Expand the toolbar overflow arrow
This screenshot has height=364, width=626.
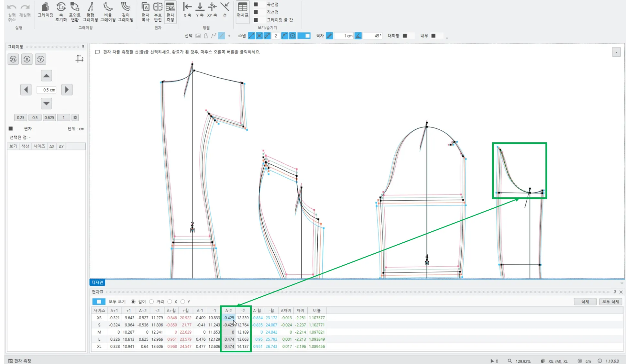click(x=447, y=38)
